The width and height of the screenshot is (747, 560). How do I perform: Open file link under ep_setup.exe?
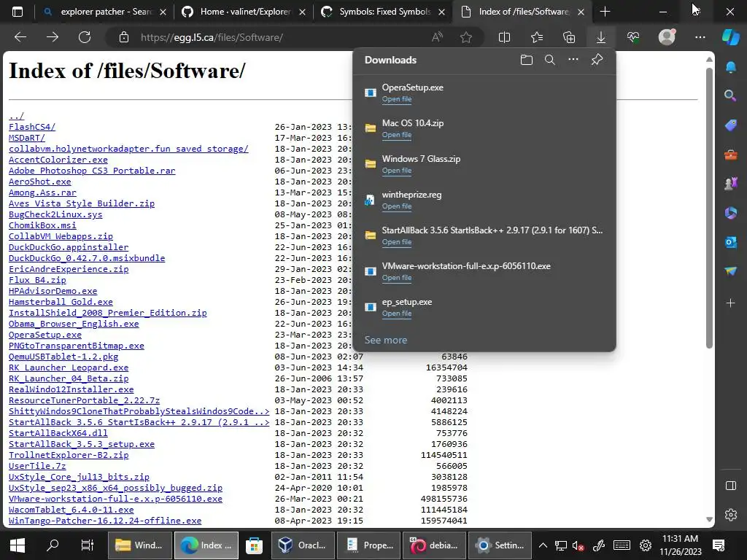[396, 314]
